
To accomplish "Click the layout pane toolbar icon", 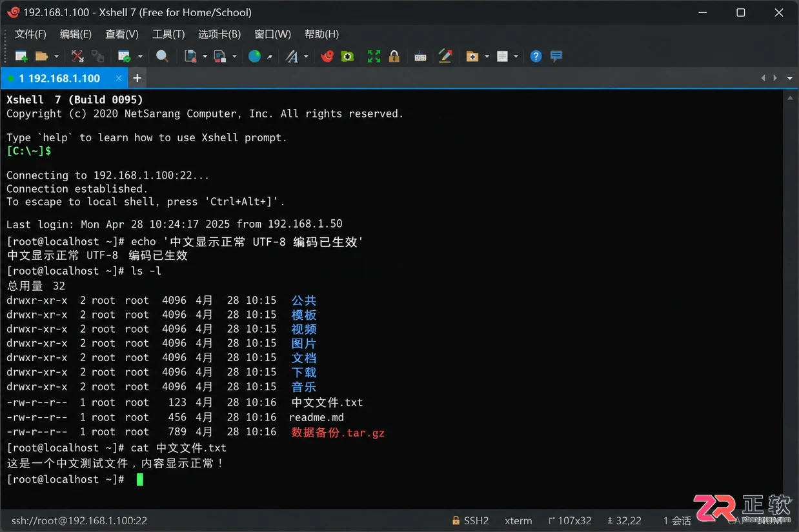I will (x=503, y=56).
